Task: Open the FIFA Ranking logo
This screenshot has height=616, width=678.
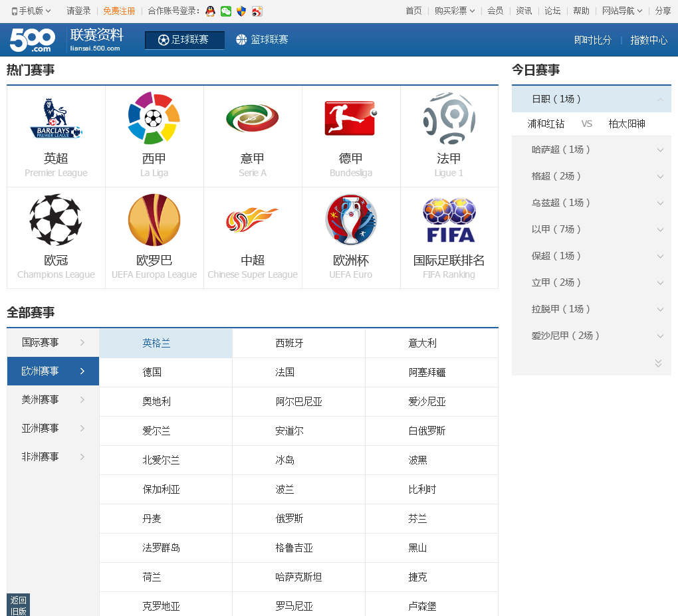Action: pos(449,219)
